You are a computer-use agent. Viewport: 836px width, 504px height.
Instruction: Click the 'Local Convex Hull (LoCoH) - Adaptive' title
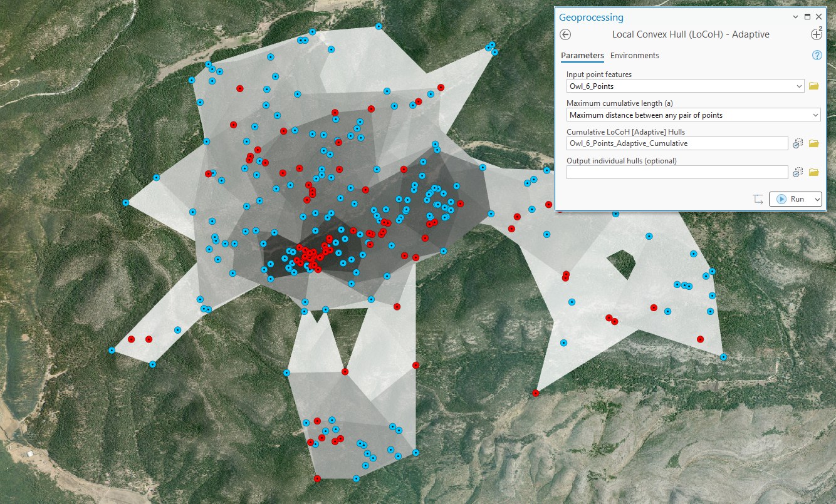(x=691, y=34)
